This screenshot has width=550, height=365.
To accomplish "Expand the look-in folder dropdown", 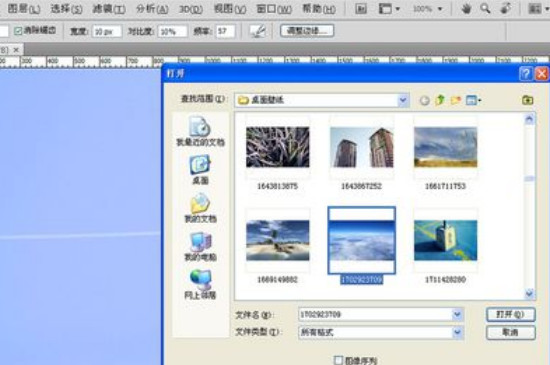I will click(403, 101).
